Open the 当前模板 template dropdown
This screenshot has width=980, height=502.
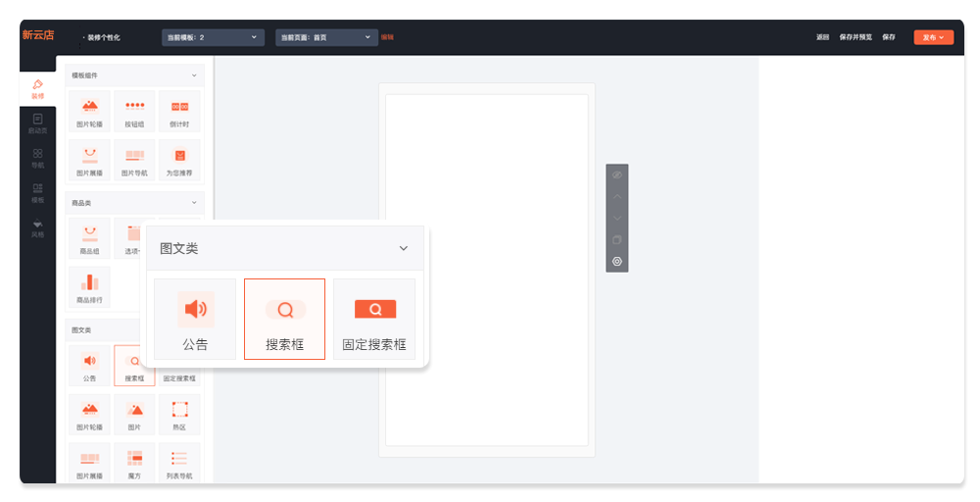pos(213,37)
